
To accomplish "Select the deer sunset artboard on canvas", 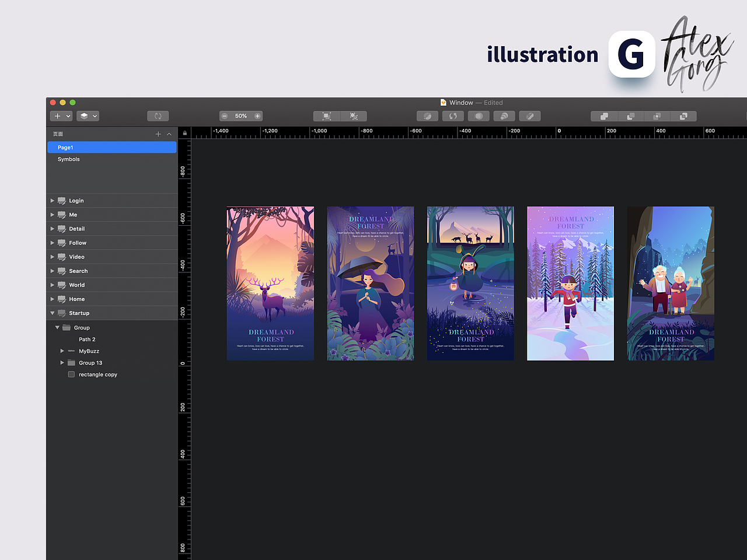I will point(270,283).
